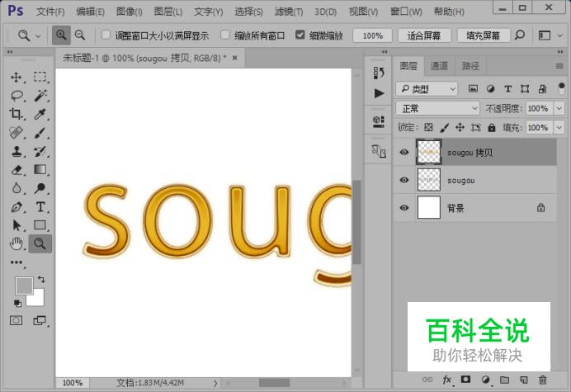Screen dimensions: 571x392
Task: Toggle layer filtering on or off
Action: [x=561, y=88]
